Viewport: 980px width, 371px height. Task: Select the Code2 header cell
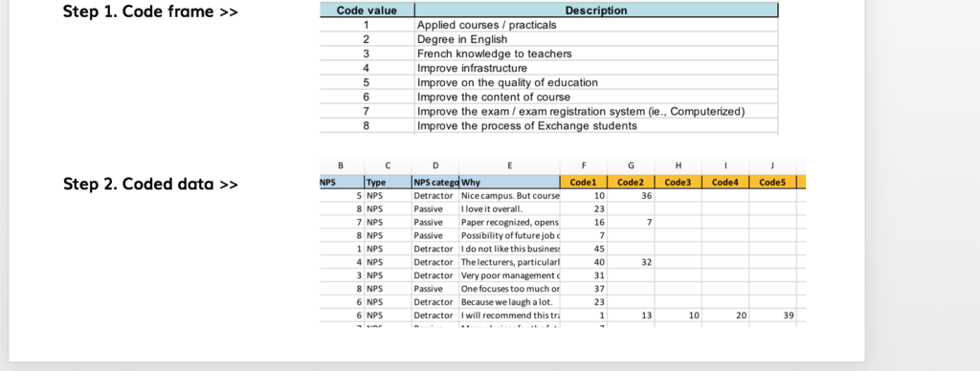(631, 183)
